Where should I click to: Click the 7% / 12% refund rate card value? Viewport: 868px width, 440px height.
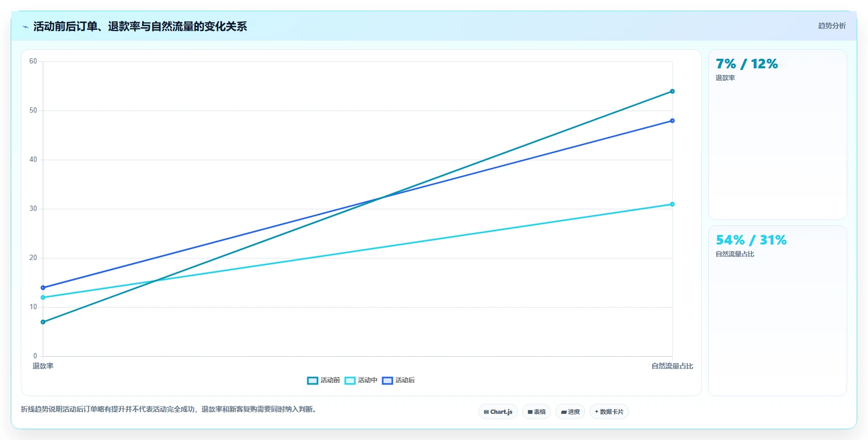tap(747, 64)
